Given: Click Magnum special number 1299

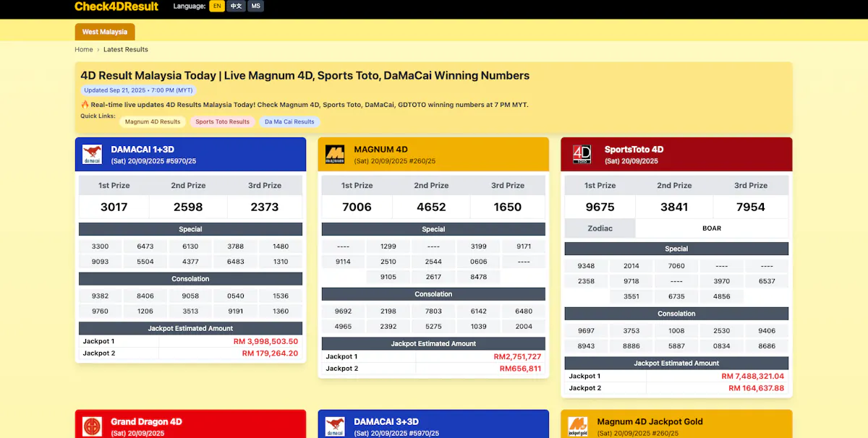Looking at the screenshot, I should tap(388, 246).
